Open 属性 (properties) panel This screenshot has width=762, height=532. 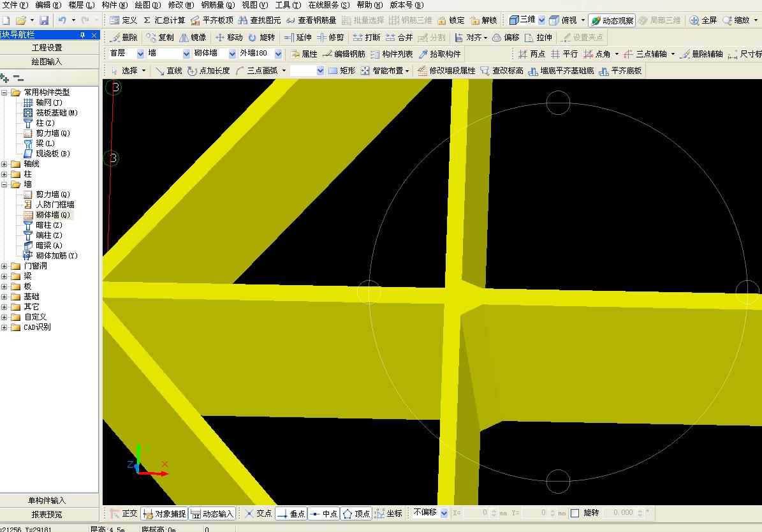(x=304, y=54)
